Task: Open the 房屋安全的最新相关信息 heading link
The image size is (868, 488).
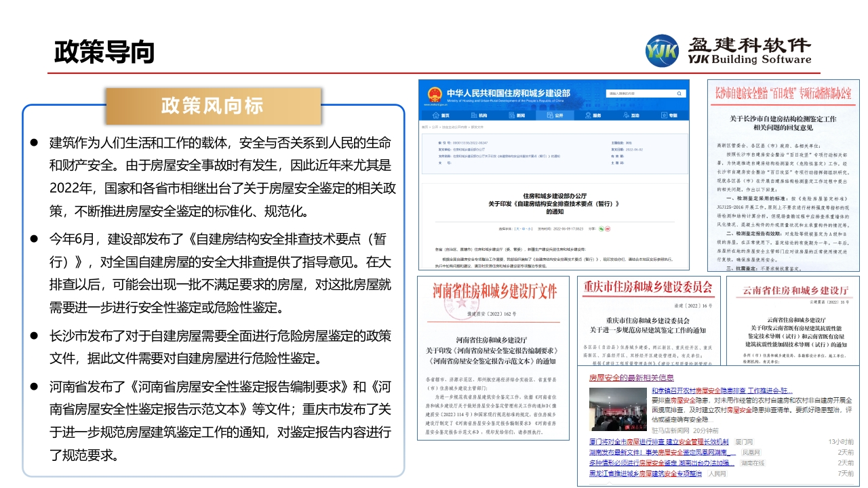Action: [x=631, y=378]
